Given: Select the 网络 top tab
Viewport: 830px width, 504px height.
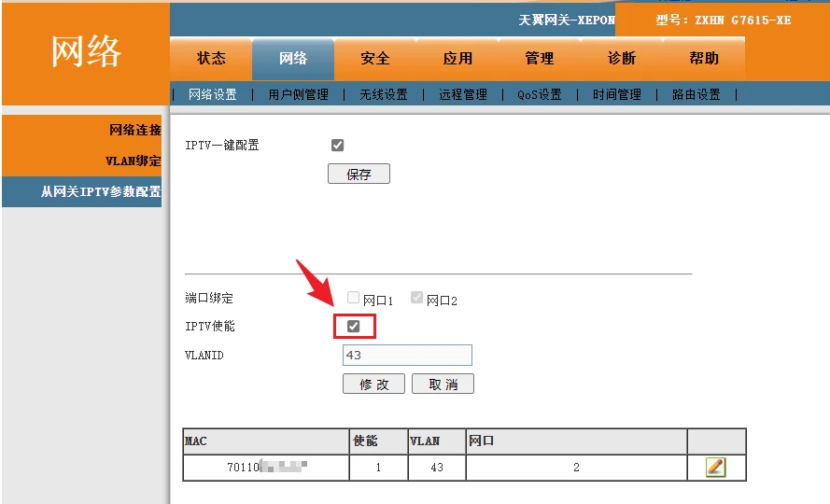Looking at the screenshot, I should tap(293, 58).
